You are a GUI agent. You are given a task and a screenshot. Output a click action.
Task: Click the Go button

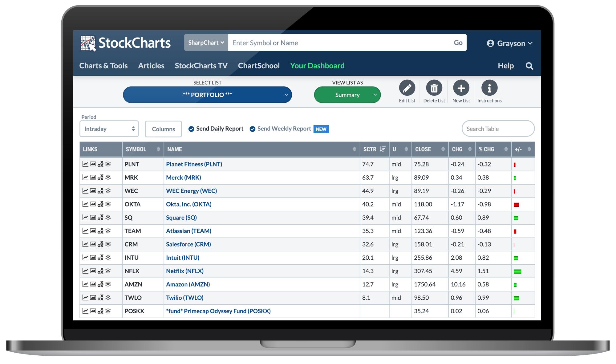coord(458,42)
